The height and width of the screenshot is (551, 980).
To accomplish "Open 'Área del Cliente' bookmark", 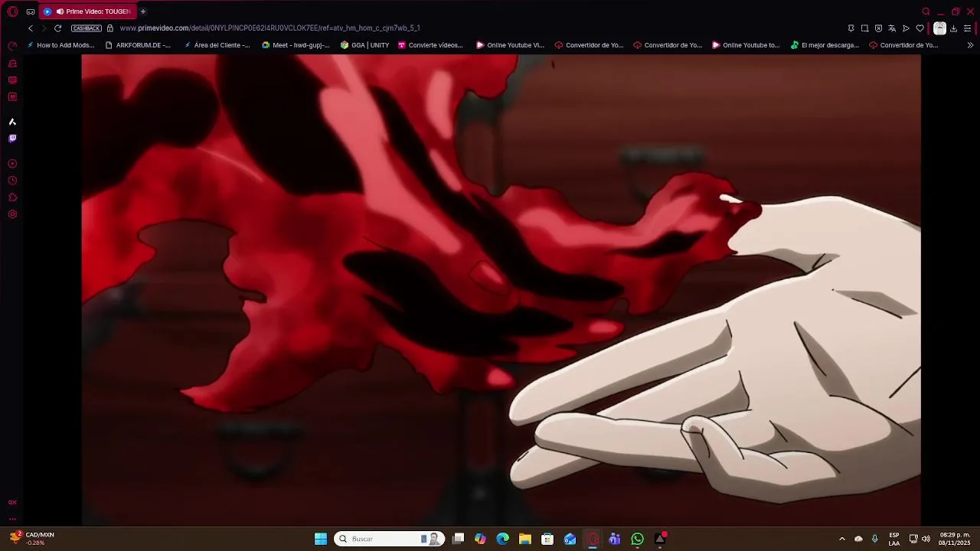I will pyautogui.click(x=217, y=45).
